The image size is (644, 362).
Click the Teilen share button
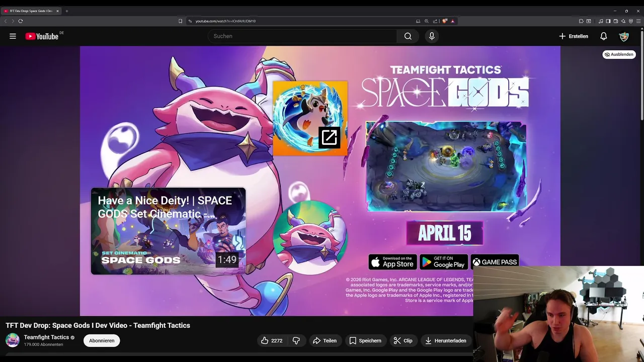325,340
